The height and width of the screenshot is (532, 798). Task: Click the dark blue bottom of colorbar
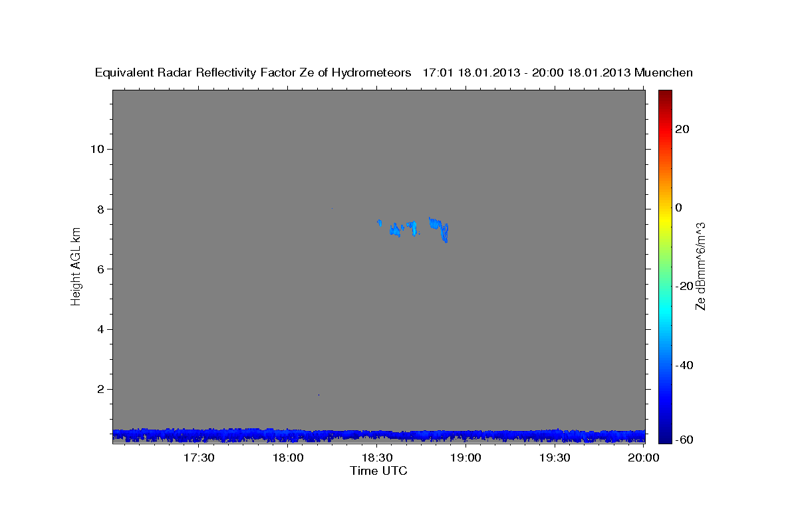point(664,438)
